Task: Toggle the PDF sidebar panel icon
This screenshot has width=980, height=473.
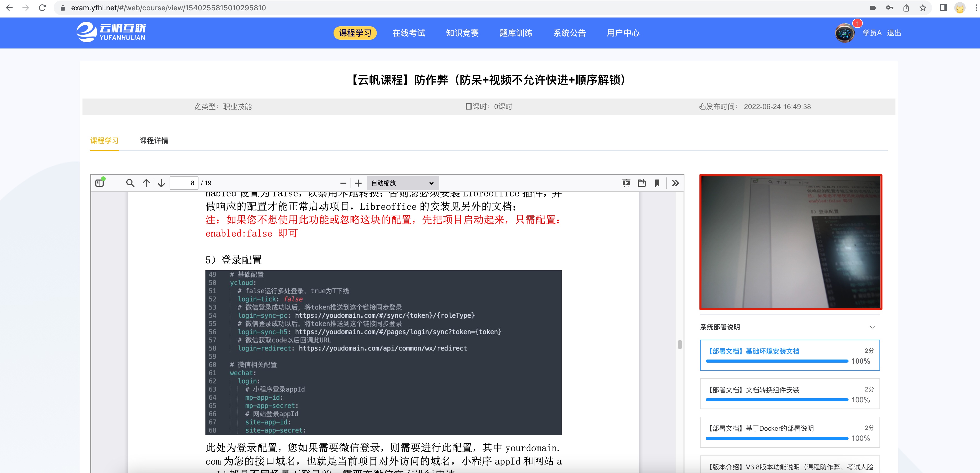Action: 100,183
